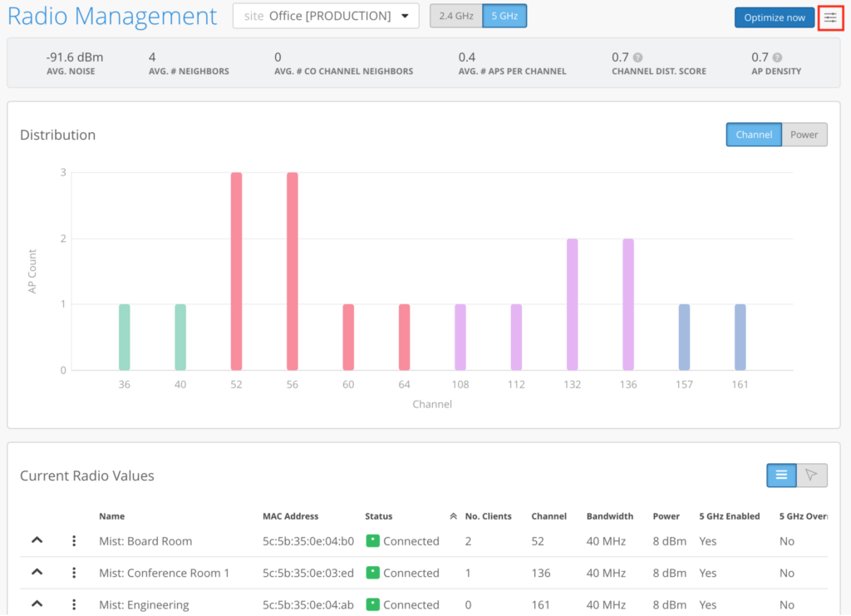Switch to list view in Current Radio Values
The height and width of the screenshot is (616, 851).
coord(781,475)
